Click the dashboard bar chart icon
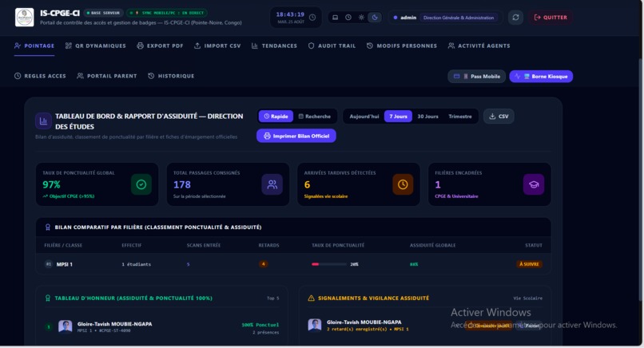Viewport: 644px width, 348px height. [x=43, y=121]
